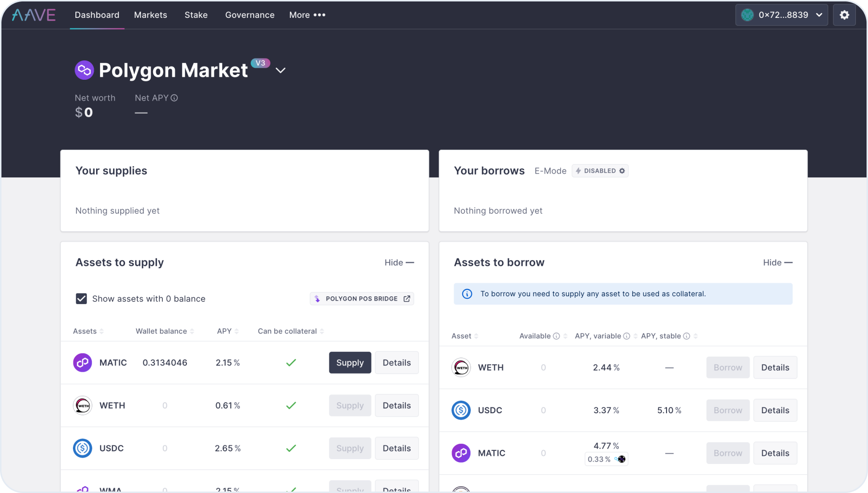View Details for MATIC supply row
The image size is (868, 493).
pos(397,362)
